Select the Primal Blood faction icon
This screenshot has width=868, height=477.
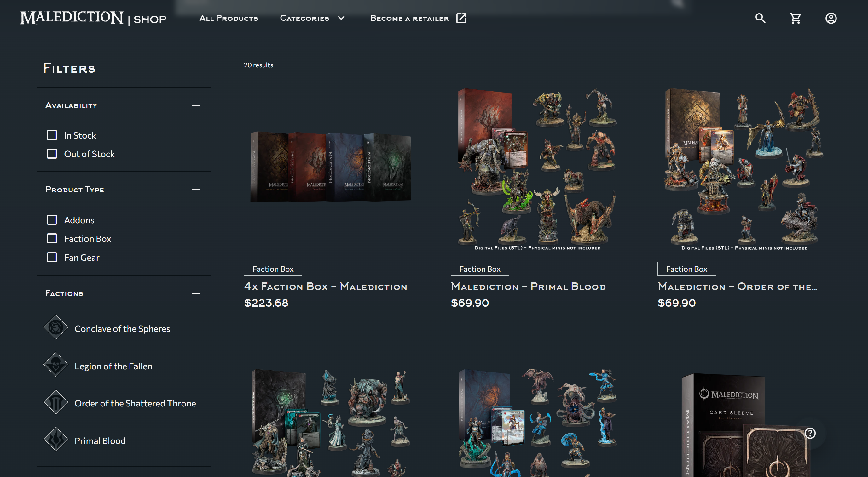click(56, 440)
